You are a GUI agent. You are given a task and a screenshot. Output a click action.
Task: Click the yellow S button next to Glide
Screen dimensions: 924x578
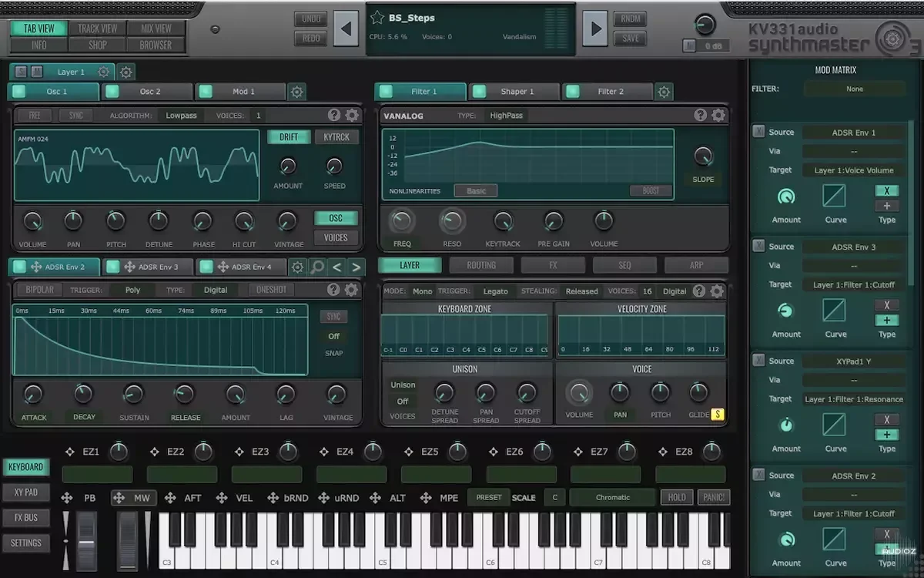tap(718, 414)
